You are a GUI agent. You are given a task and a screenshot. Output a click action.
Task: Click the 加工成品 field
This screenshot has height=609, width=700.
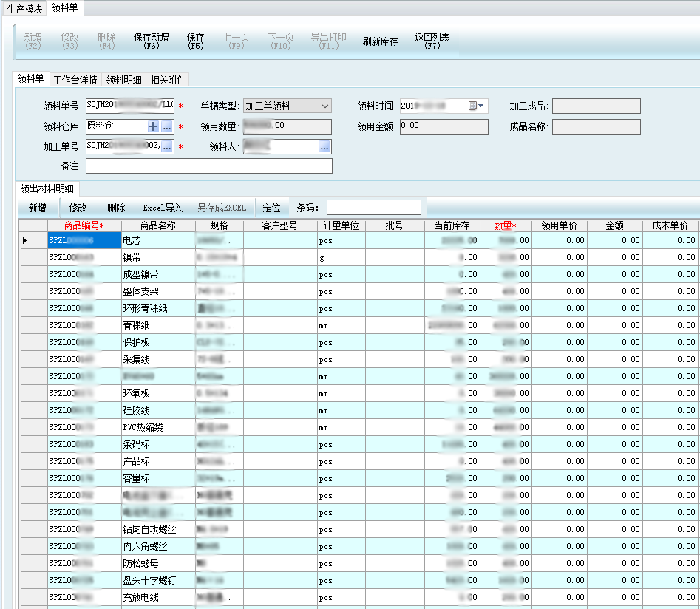(596, 106)
